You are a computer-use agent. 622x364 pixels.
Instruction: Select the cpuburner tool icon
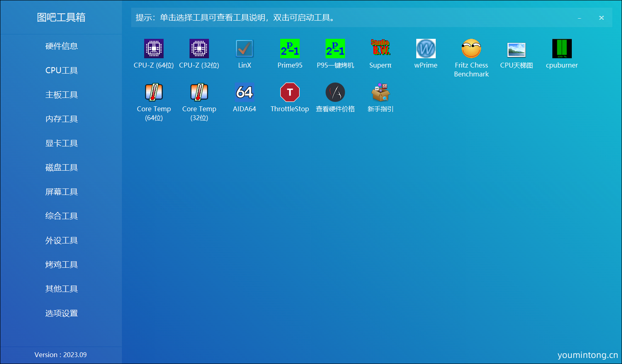pos(562,49)
